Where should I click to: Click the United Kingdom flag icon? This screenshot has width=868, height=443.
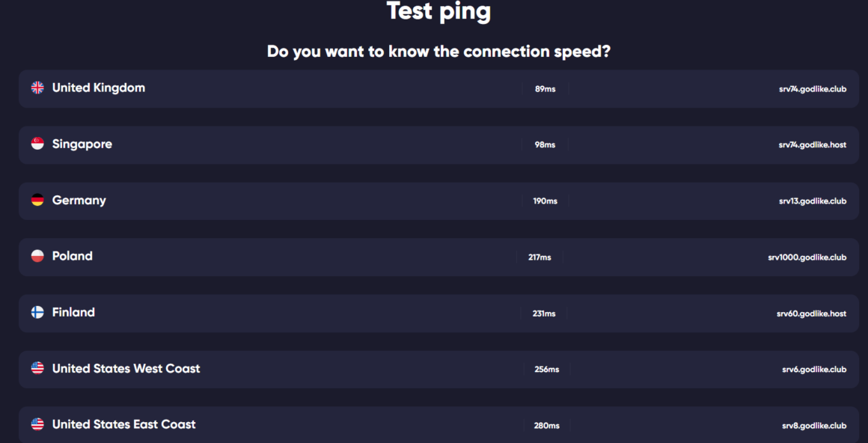[37, 88]
